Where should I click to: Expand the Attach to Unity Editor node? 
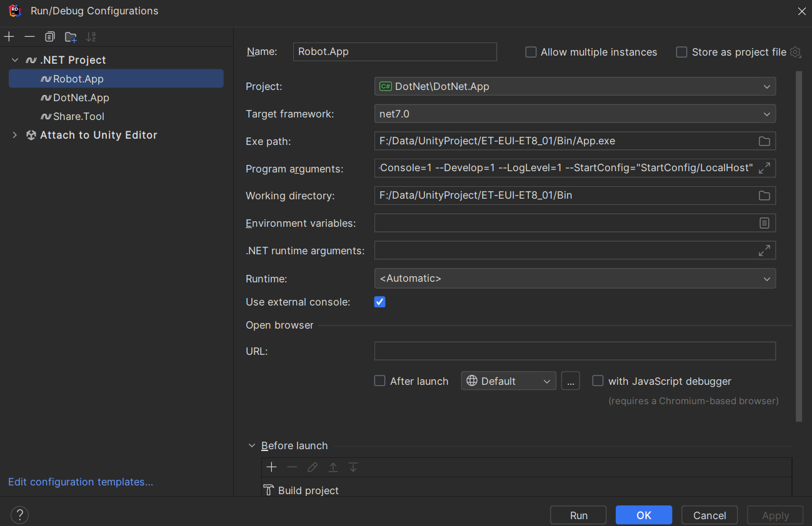click(x=15, y=135)
